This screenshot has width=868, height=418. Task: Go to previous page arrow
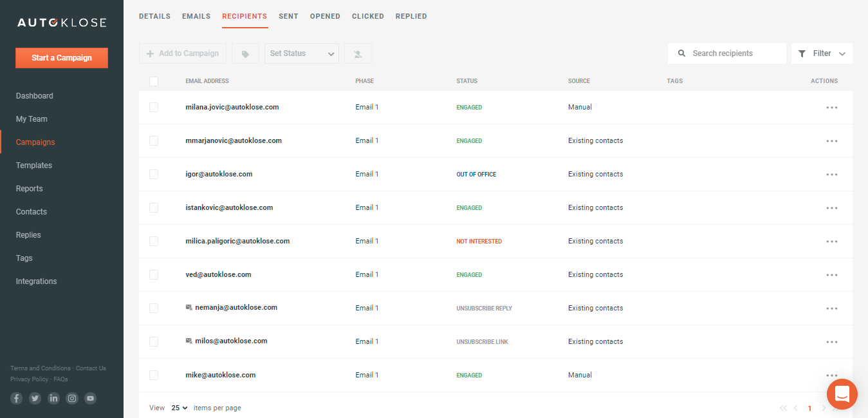(x=796, y=408)
